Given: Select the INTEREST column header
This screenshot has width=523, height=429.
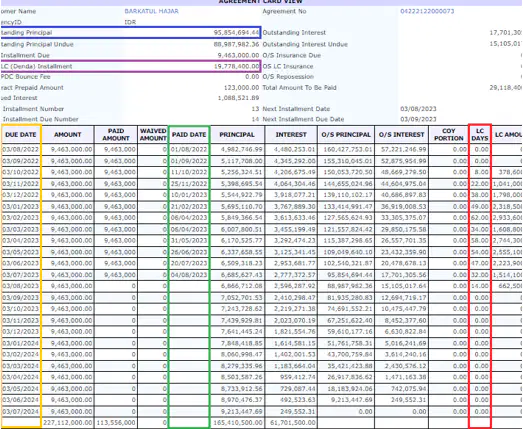Looking at the screenshot, I should tap(291, 134).
